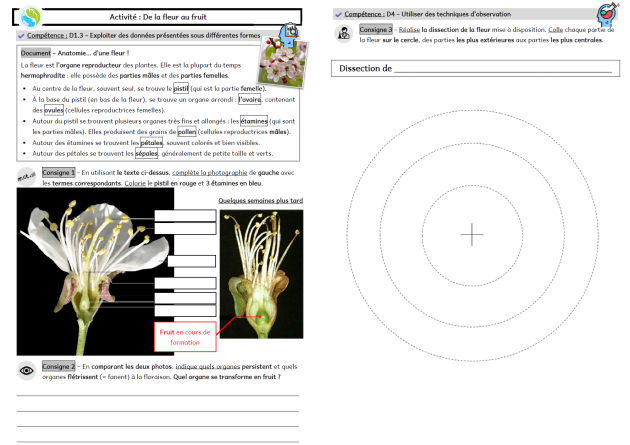630x445 pixels.
Task: Click the checkmark before Compétence D1.3
Action: click(x=21, y=35)
